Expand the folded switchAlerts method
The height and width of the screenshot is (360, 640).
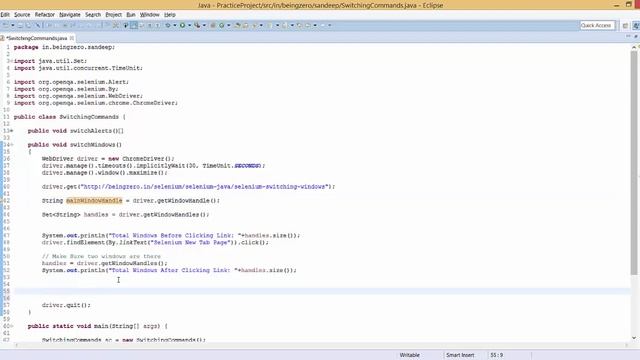(11, 131)
